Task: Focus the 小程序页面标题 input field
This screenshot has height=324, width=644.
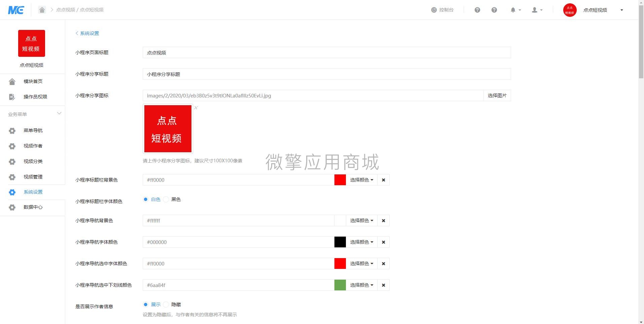Action: (x=327, y=52)
